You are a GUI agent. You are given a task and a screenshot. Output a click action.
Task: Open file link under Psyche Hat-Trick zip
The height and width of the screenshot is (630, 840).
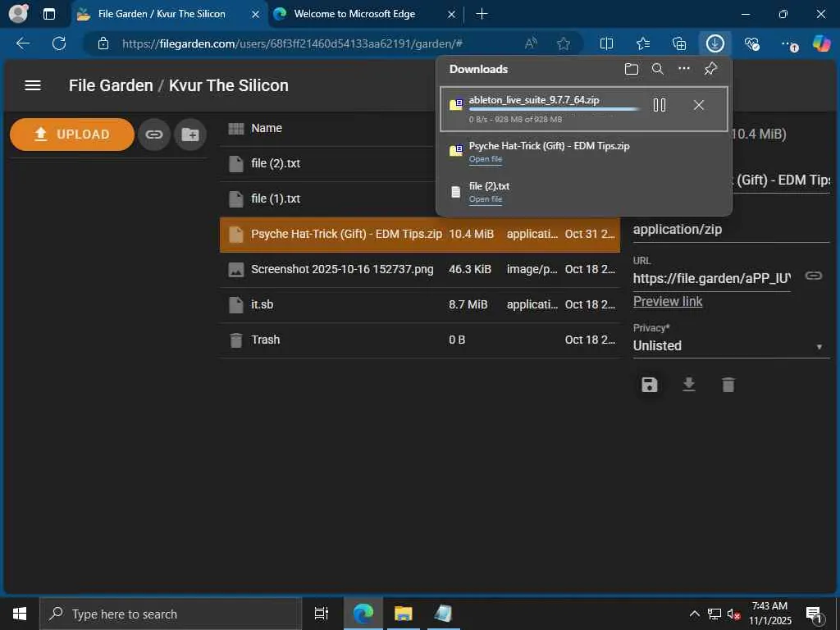(486, 159)
